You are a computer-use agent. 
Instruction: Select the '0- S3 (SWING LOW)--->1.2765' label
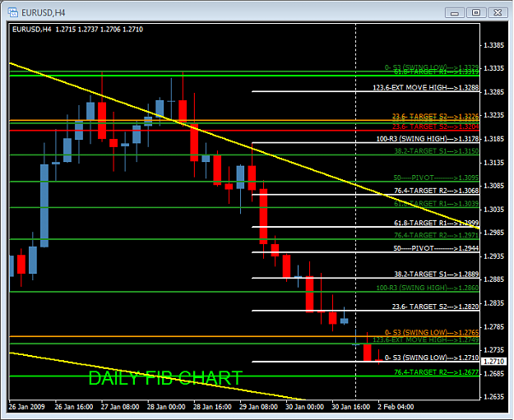[x=432, y=332]
